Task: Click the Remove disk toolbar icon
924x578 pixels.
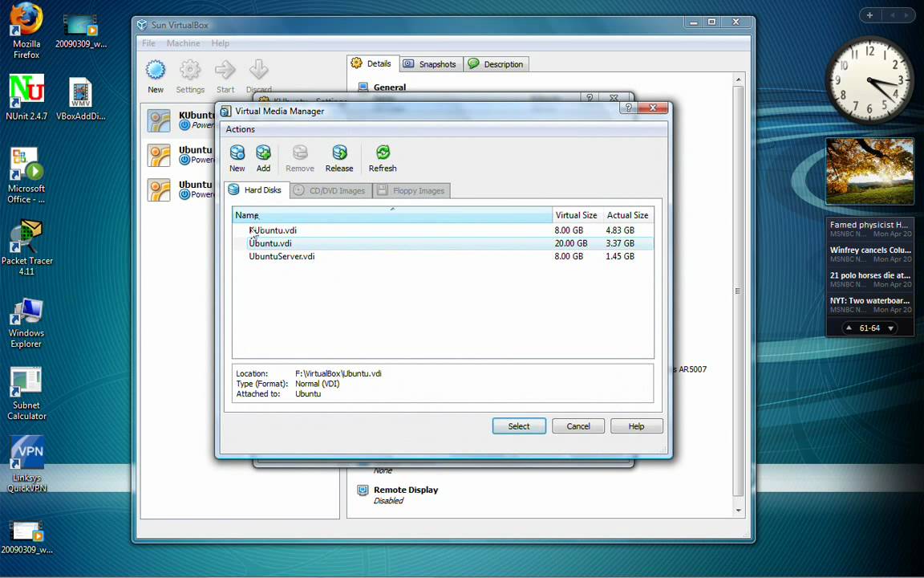Action: pyautogui.click(x=300, y=153)
